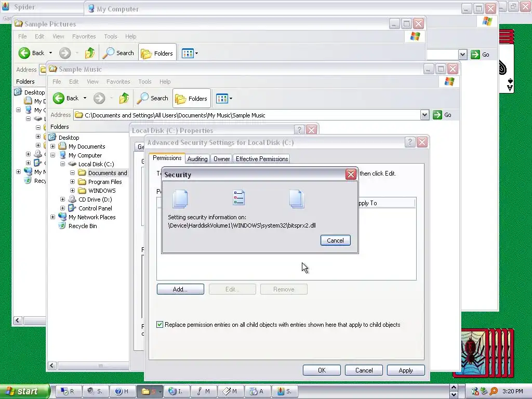Click Back arrow in Sample Pictures window
Screen dimensions: 532x399
(x=24, y=53)
